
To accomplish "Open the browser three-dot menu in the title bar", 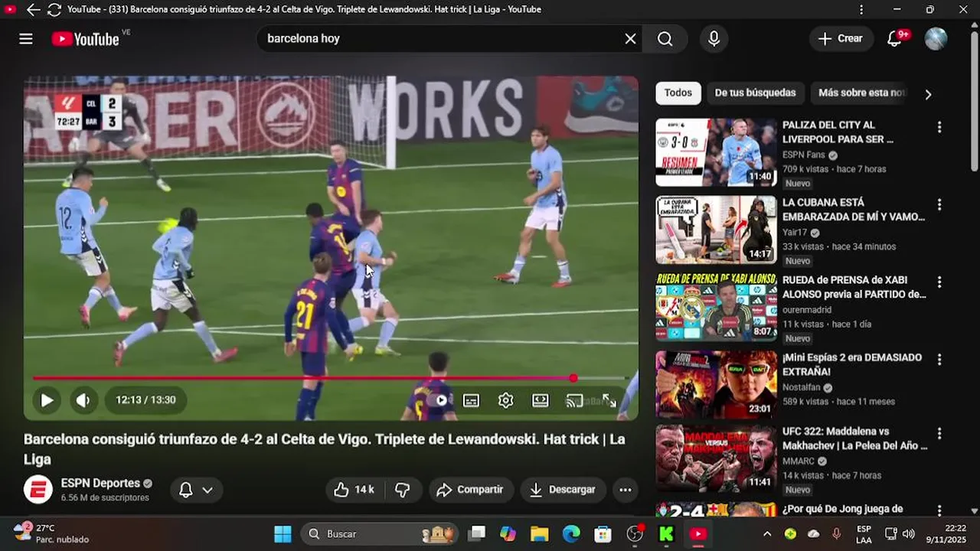I will [862, 10].
